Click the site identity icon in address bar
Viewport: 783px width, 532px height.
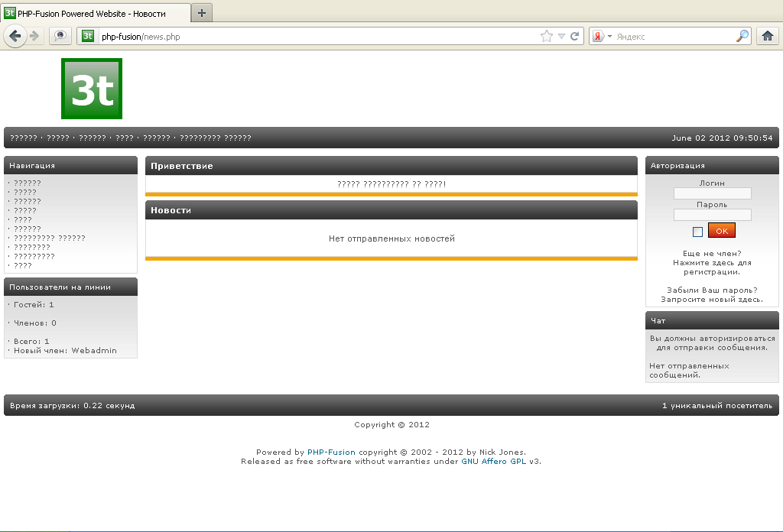pos(88,36)
